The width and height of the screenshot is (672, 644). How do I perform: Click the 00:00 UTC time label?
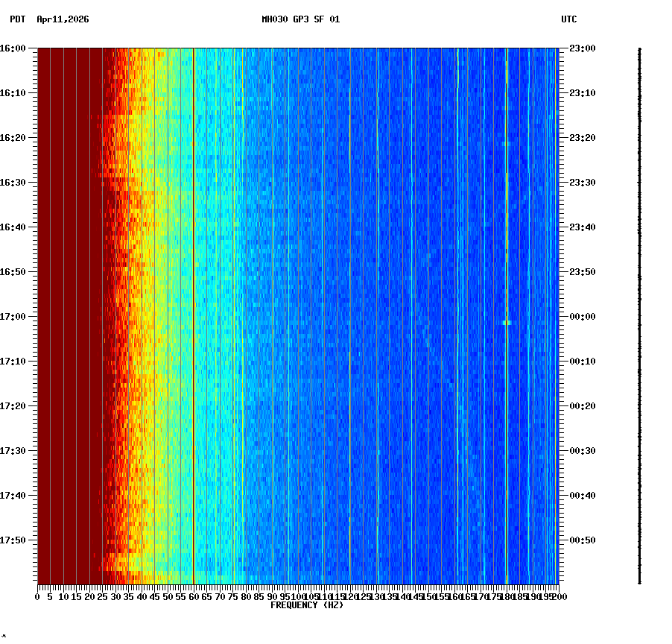click(580, 315)
